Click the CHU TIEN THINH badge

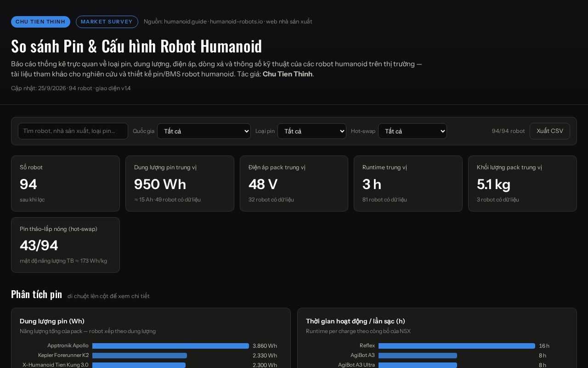click(40, 22)
